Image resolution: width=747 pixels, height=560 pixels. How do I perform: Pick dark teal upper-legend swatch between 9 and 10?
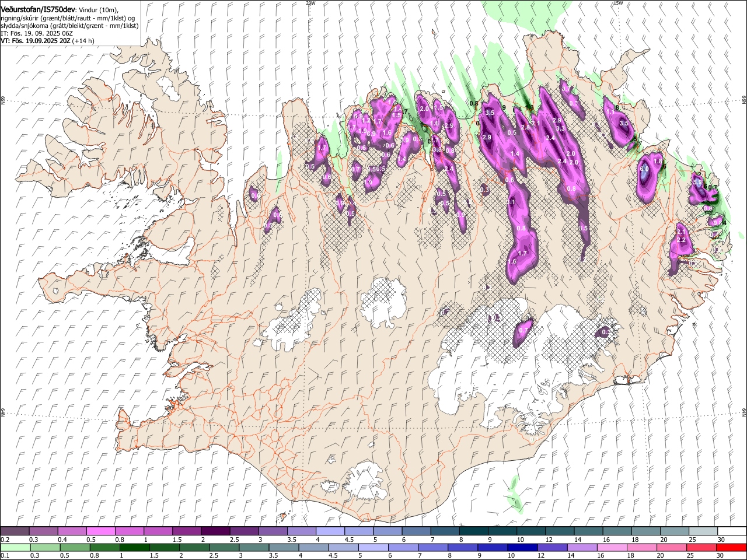pyautogui.click(x=502, y=531)
